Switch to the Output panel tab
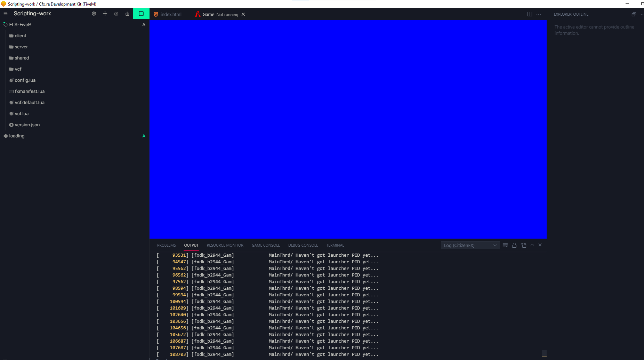 click(x=191, y=245)
